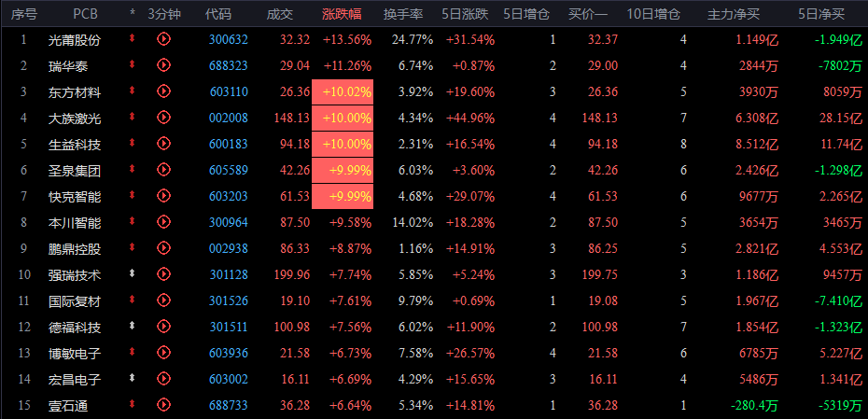Screen dimensions: 868x419
Task: Click the asterisk column header
Action: pos(132,14)
